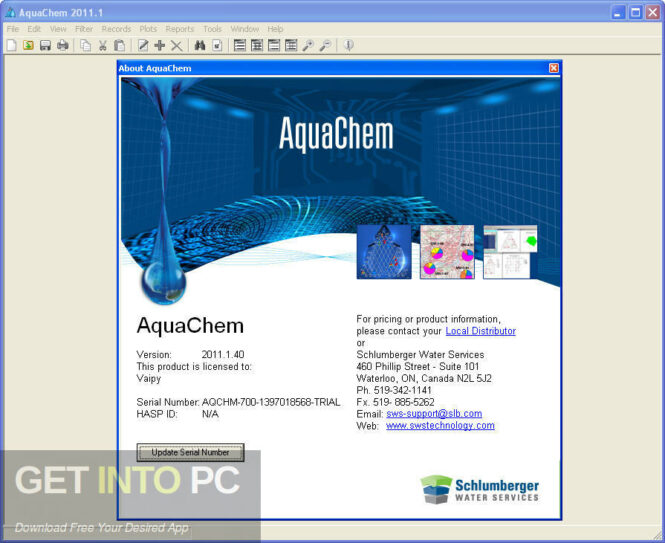Save using the floppy disk icon
The height and width of the screenshot is (543, 665).
(x=45, y=45)
